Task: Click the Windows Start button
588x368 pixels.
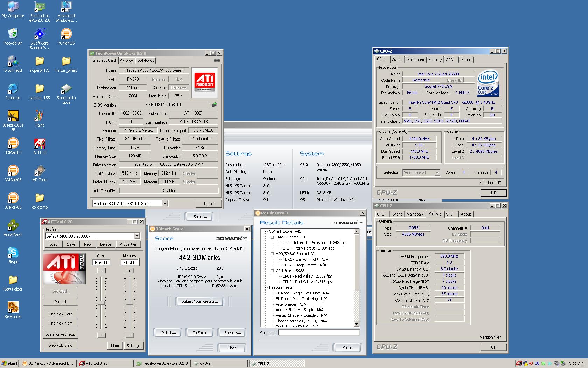Action: click(x=10, y=363)
